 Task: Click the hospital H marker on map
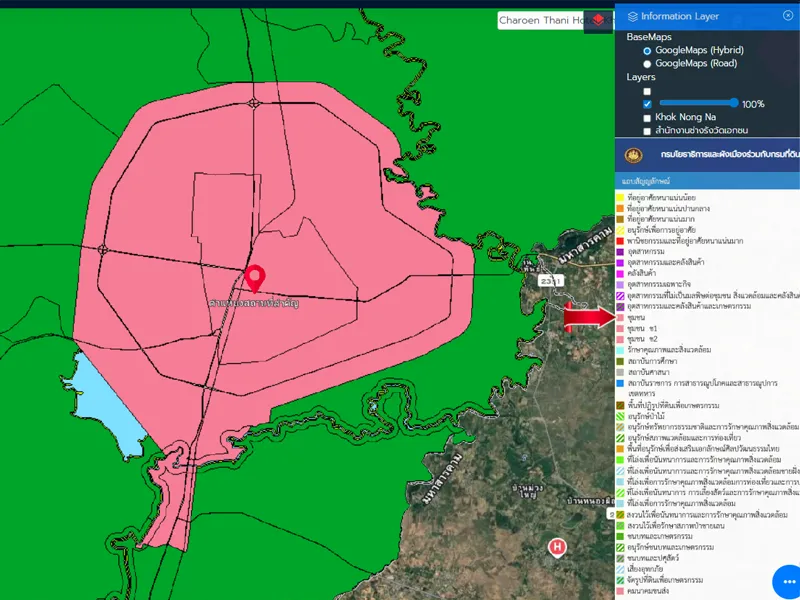[x=558, y=546]
